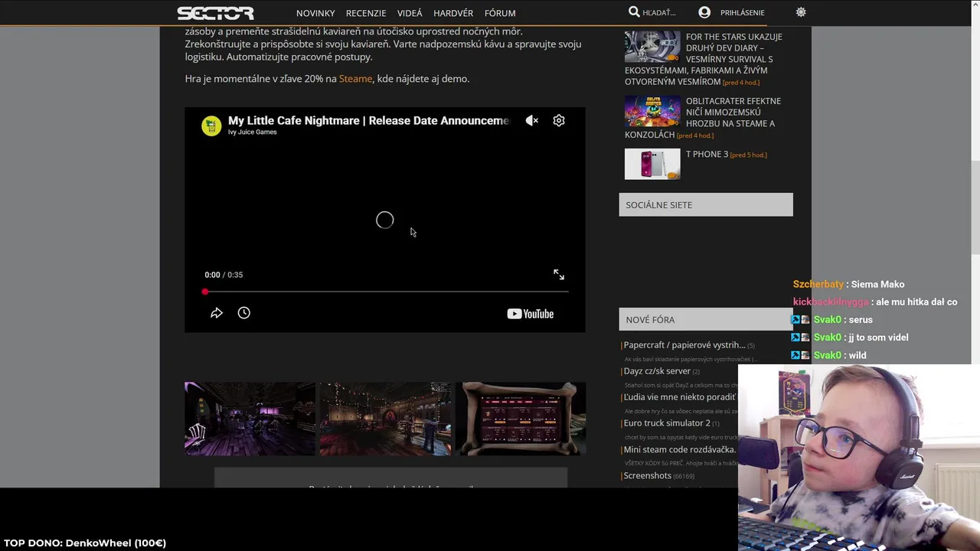Open the T Phone 3 news link
Viewport: 980px width, 551px height.
click(707, 154)
